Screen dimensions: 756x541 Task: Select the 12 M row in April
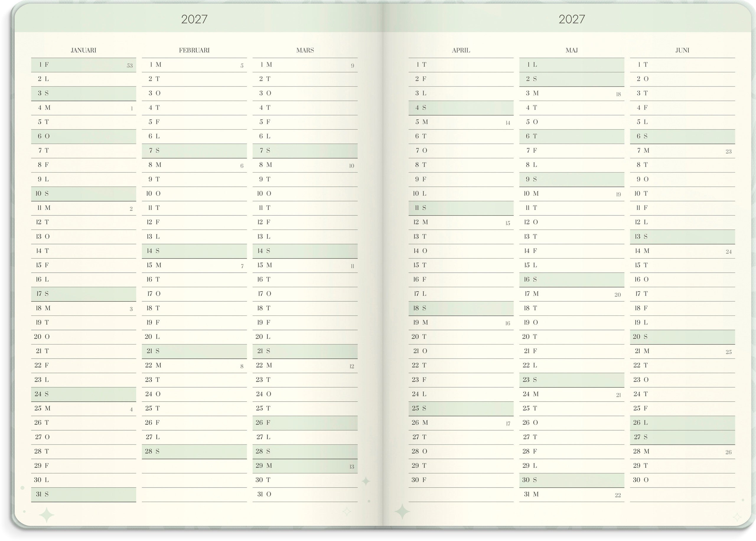coord(461,223)
